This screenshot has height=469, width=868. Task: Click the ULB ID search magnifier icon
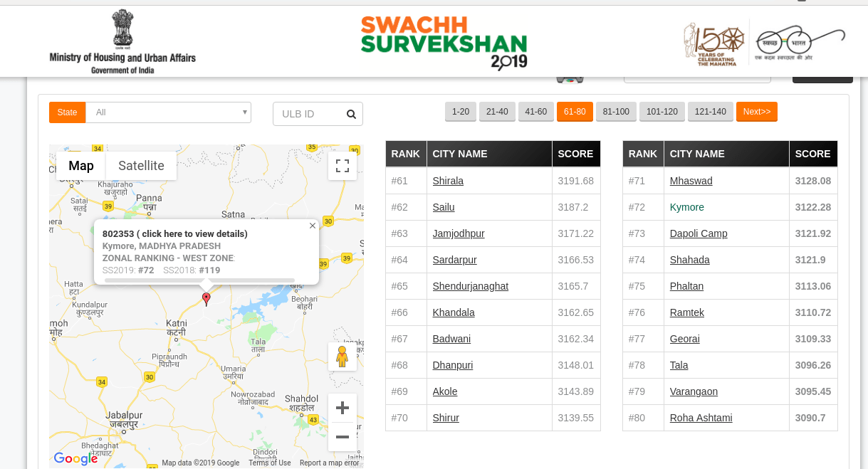coord(351,113)
